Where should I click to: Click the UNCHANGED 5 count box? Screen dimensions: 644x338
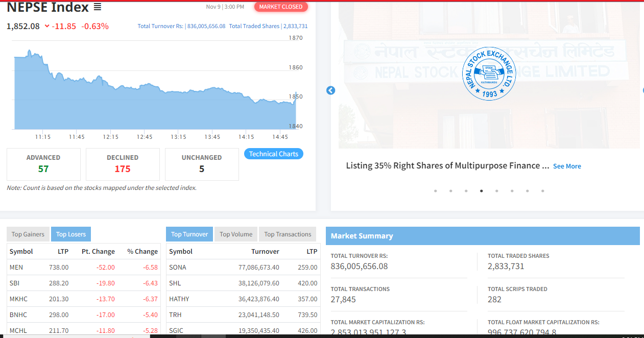click(x=202, y=164)
